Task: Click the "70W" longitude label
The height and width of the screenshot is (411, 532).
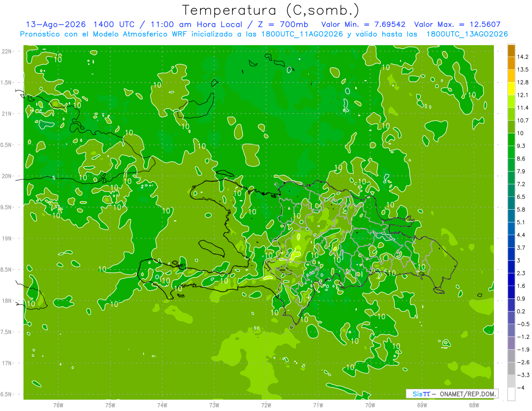Action: tap(370, 405)
